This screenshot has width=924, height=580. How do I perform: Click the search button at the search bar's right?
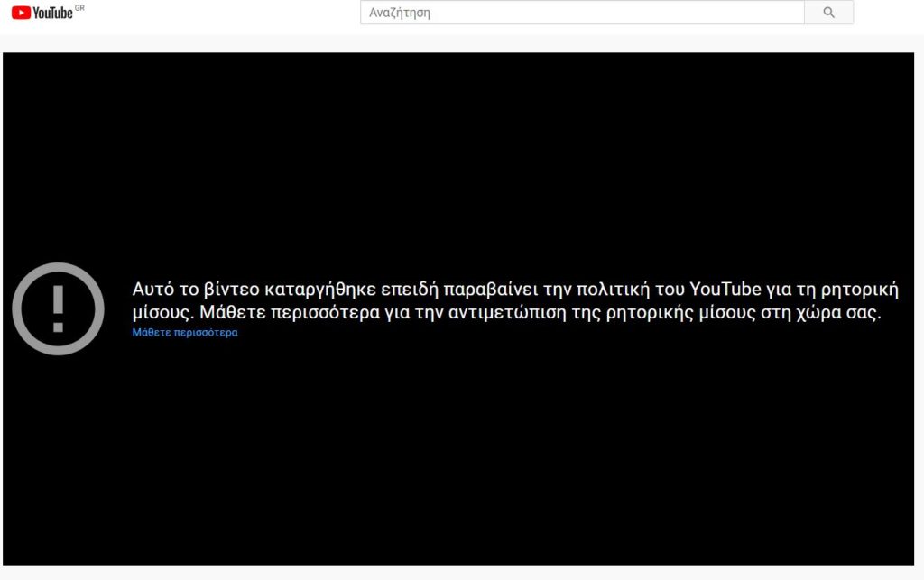click(x=827, y=12)
